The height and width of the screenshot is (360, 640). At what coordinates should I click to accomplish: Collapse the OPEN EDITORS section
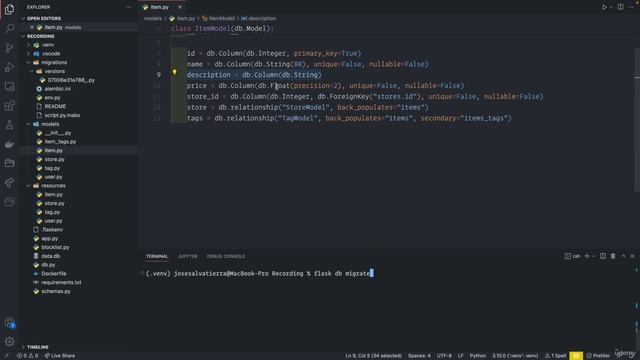click(44, 18)
